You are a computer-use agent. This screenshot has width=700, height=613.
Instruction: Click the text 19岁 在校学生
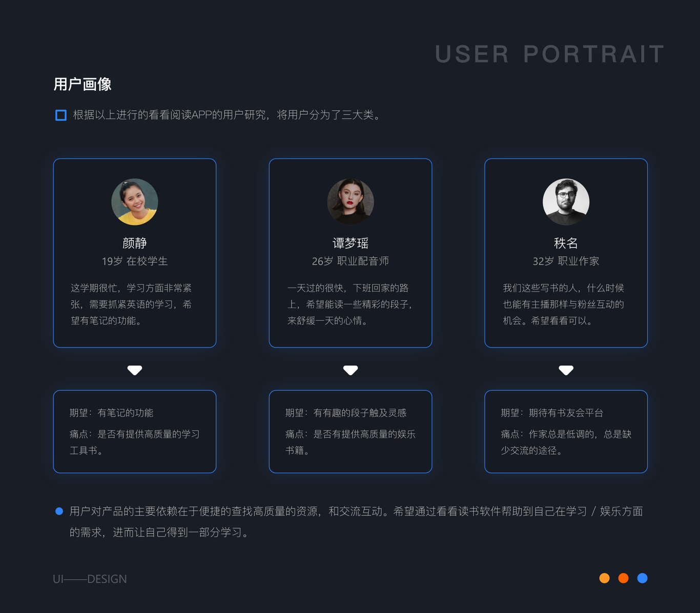point(135,261)
